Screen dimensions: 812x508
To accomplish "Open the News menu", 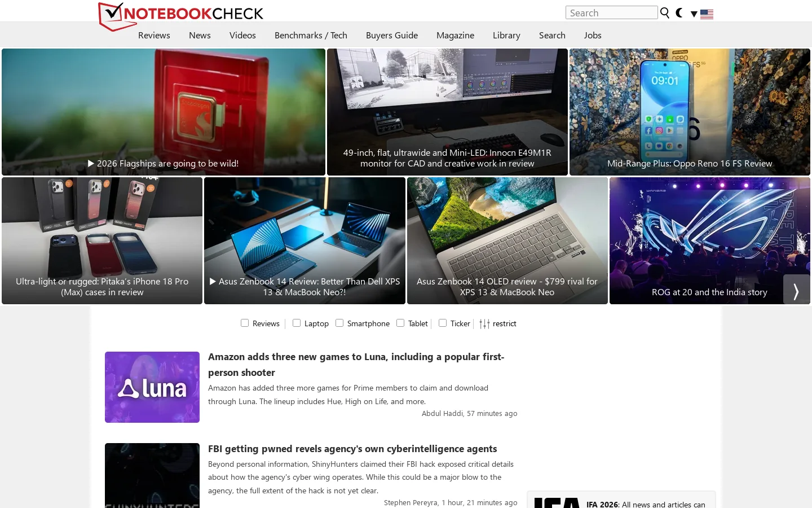I will [x=200, y=35].
